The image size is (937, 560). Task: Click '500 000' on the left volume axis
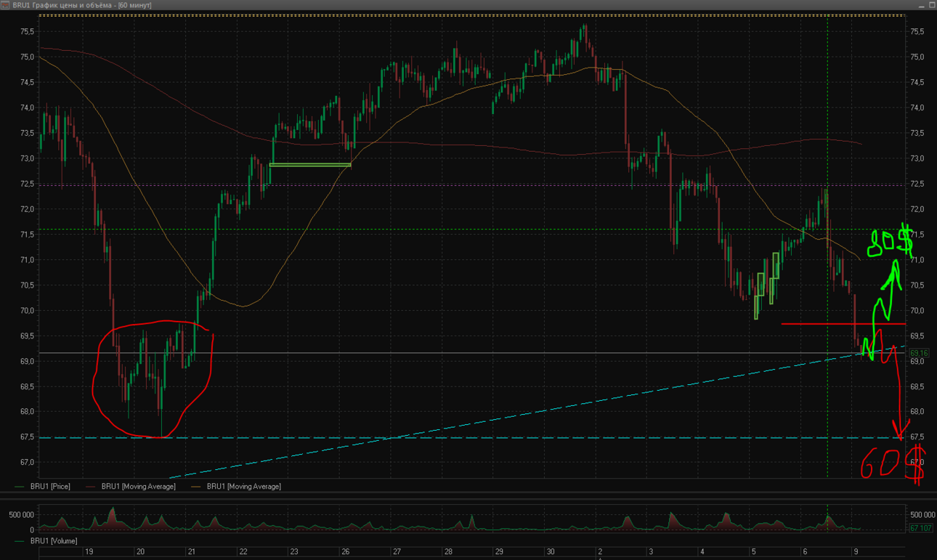pyautogui.click(x=22, y=515)
